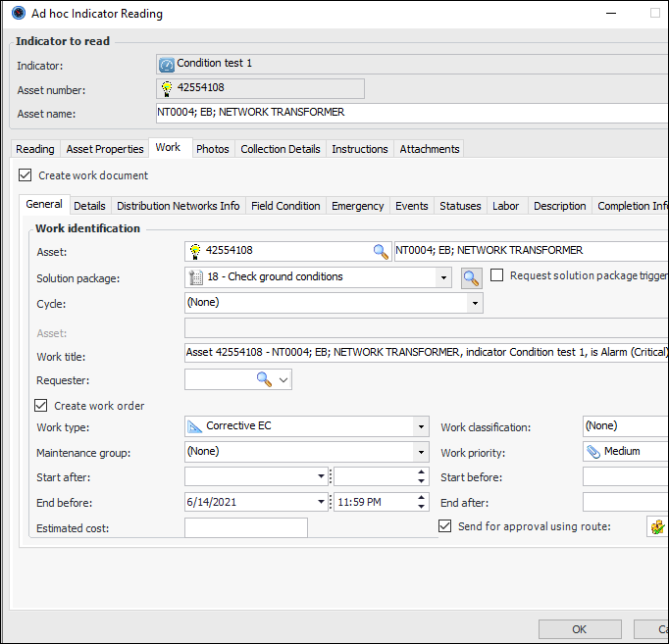Open the Distribution Networks Info tab

point(178,206)
